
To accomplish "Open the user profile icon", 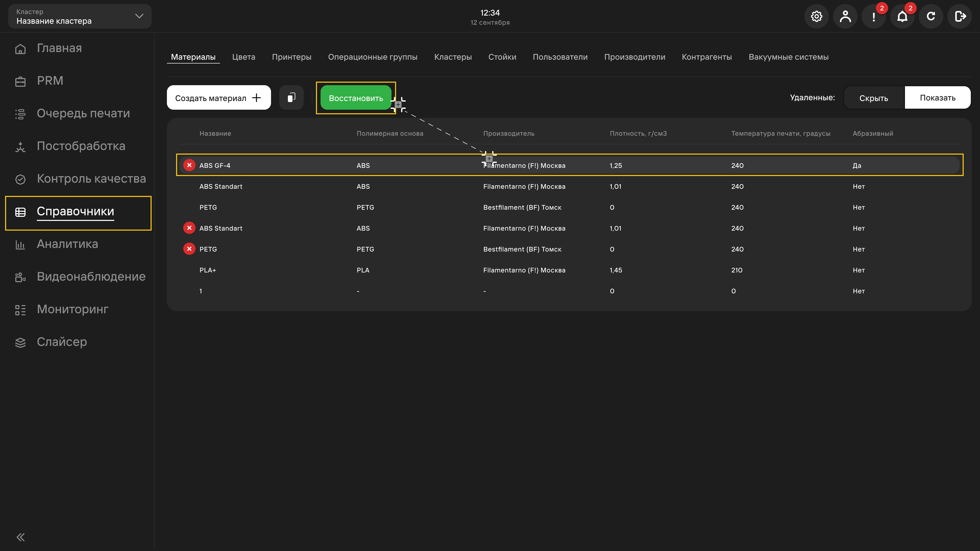I will tap(845, 16).
